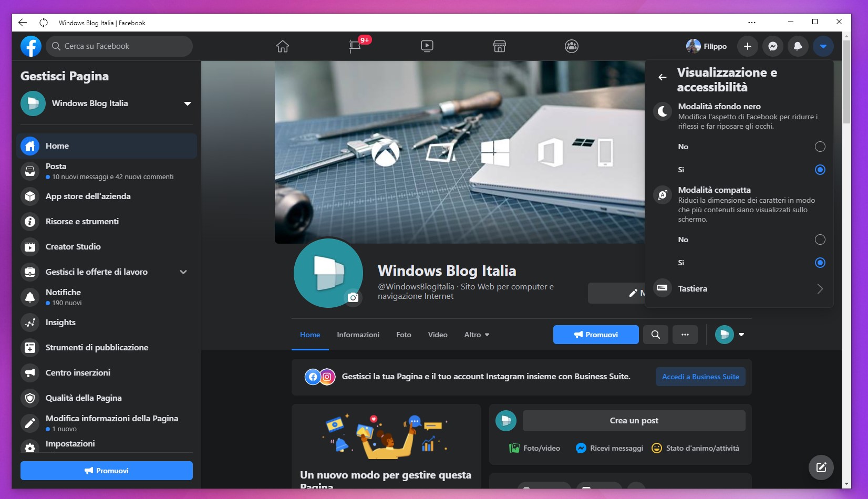Screen dimensions: 868x499
Task: Switch to the Informazioni tab
Action: (x=358, y=335)
